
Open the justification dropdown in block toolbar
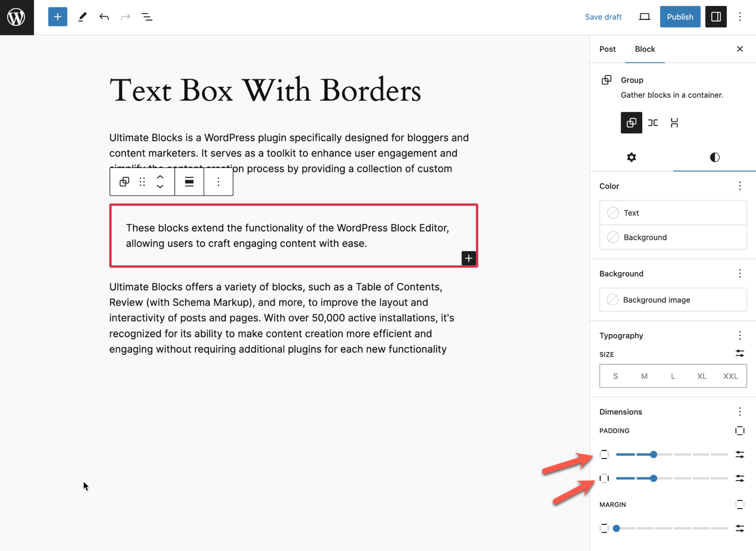189,182
